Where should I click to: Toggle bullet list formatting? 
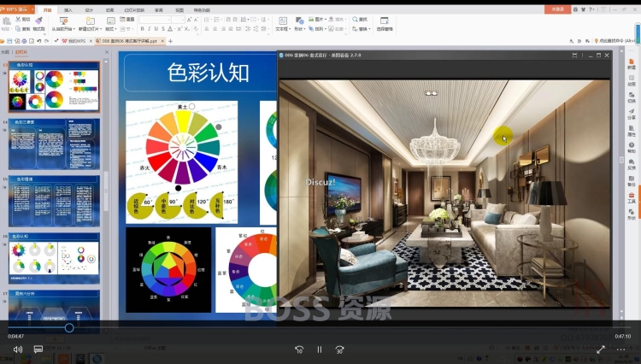[207, 20]
